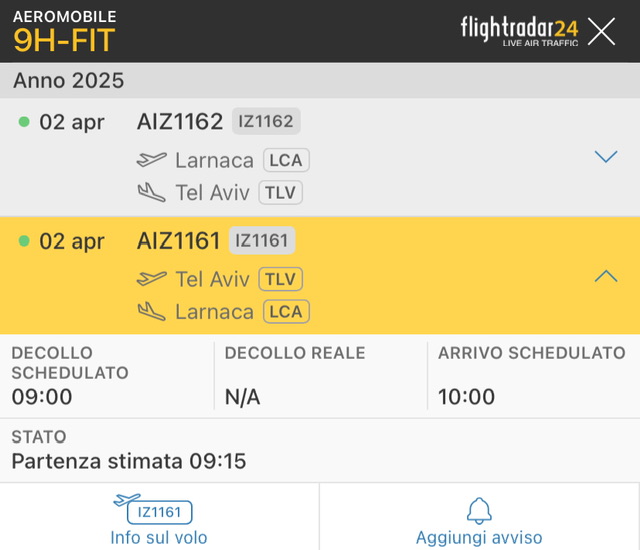Click the landing plane icon in the AIZ1161 row
The height and width of the screenshot is (550, 640).
point(152,311)
